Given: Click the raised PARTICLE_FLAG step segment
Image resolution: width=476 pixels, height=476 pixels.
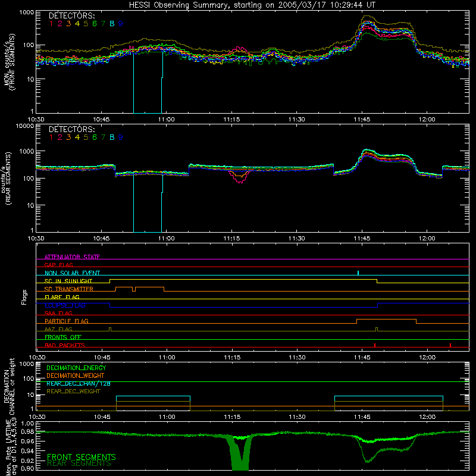Looking at the screenshot, I should 386,320.
